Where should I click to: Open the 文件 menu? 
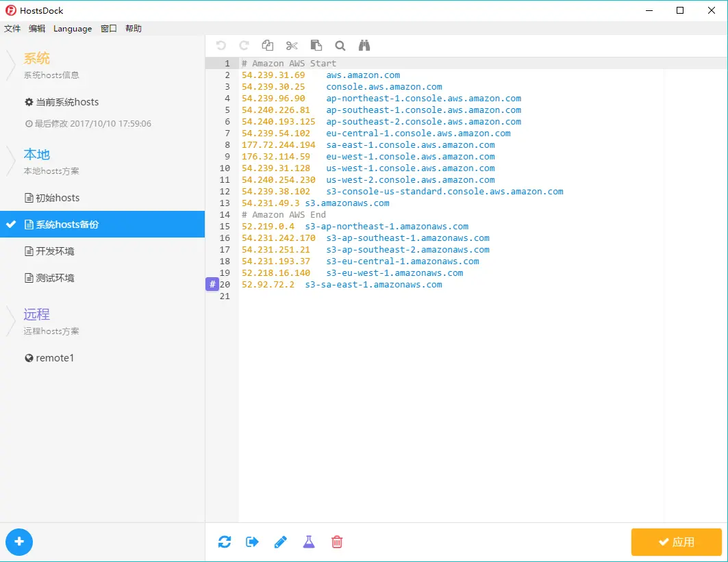coord(12,29)
